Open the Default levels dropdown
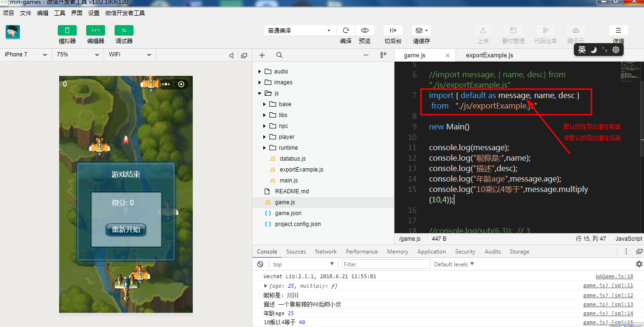The height and width of the screenshot is (327, 644). pyautogui.click(x=454, y=264)
